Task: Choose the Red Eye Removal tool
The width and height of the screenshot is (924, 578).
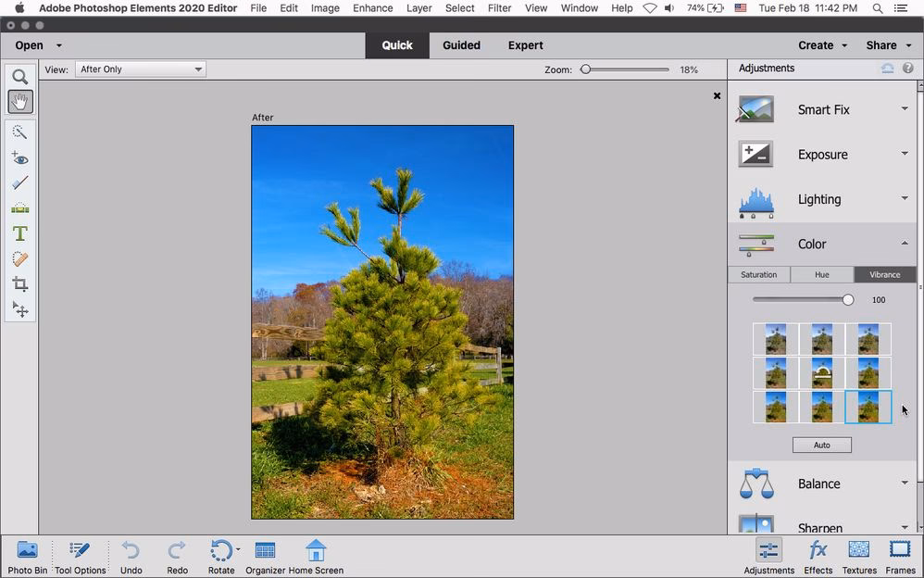Action: click(x=19, y=158)
